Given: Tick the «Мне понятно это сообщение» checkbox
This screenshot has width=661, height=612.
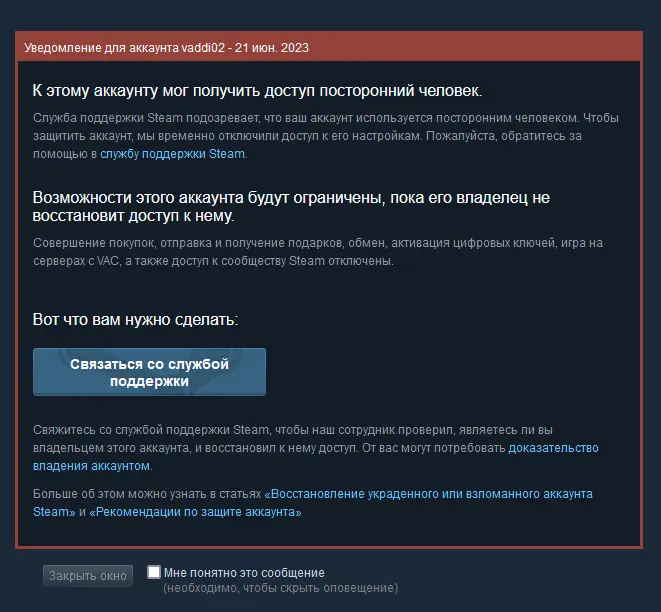Looking at the screenshot, I should pyautogui.click(x=154, y=572).
